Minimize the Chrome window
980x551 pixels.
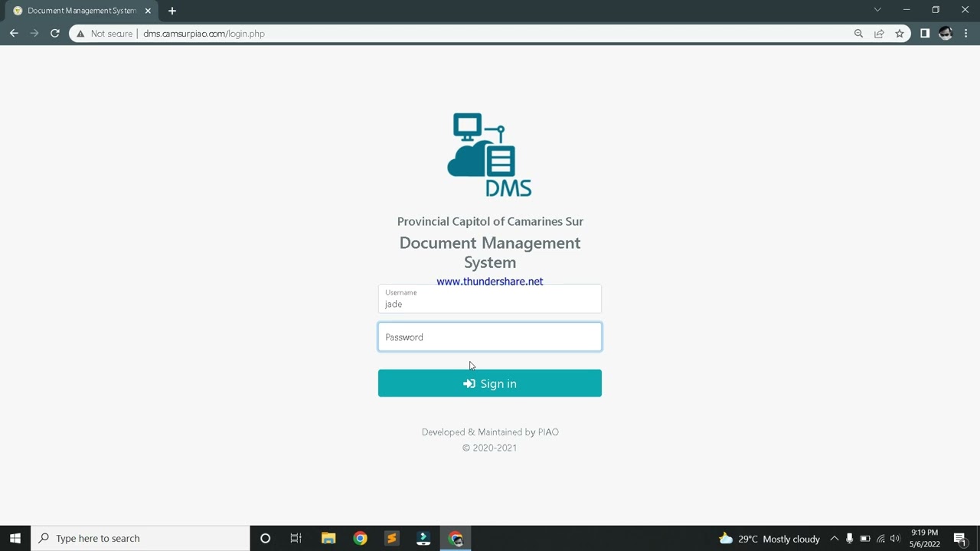[906, 10]
